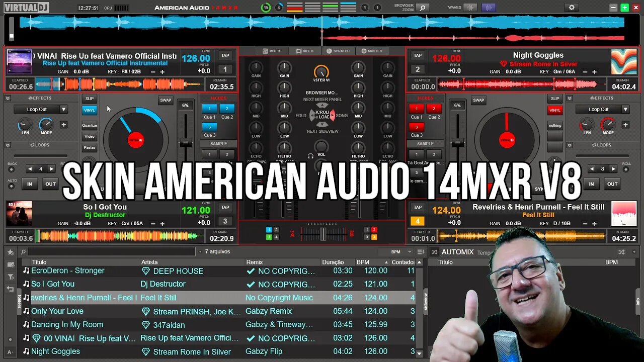Decrease right deck loop length from 8
The image size is (644, 362).
tap(592, 169)
